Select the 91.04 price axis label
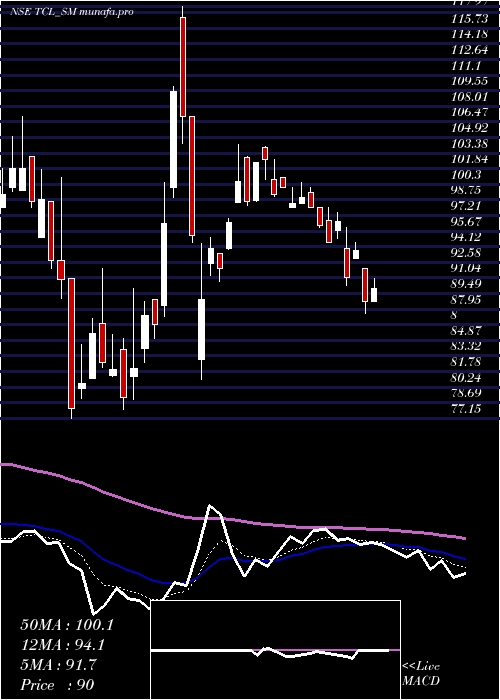This screenshot has height=700, width=500. 467,268
